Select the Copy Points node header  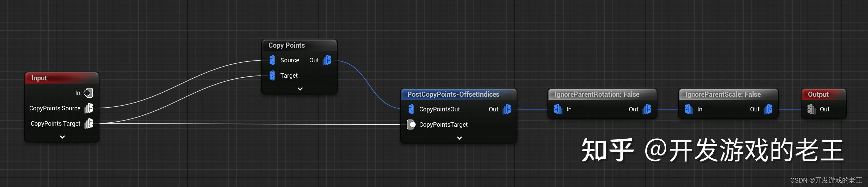299,45
